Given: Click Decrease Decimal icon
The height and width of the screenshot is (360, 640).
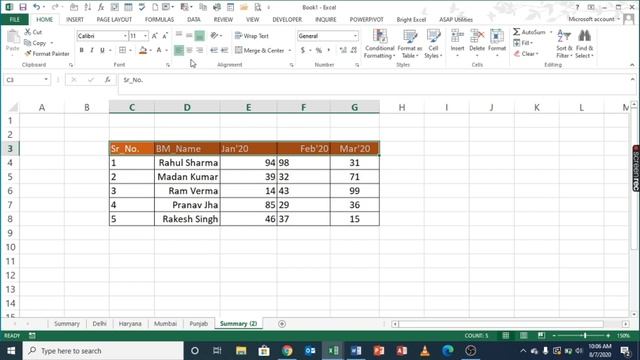Looking at the screenshot, I should pos(353,50).
